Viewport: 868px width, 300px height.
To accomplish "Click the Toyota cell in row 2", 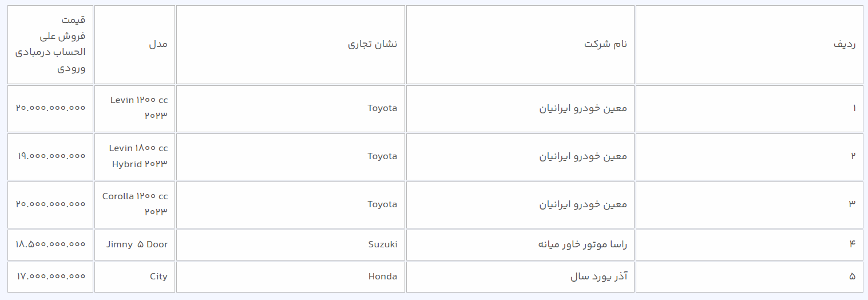I will 382,156.
